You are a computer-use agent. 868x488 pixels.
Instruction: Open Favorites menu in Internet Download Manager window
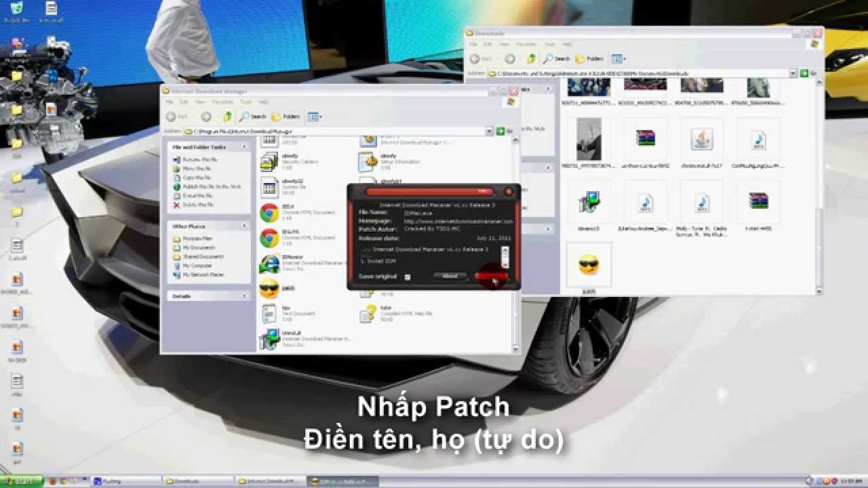click(x=223, y=102)
